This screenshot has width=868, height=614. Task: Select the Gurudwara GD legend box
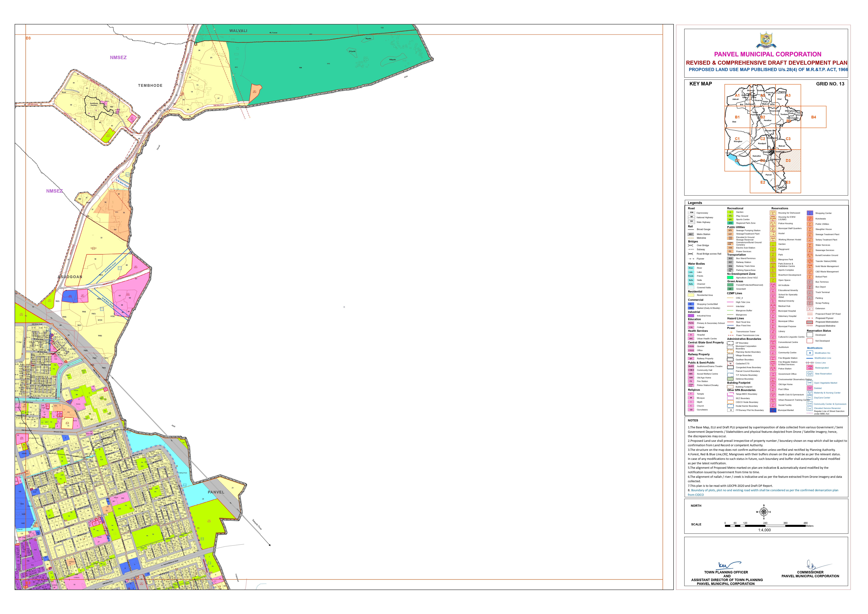691,410
